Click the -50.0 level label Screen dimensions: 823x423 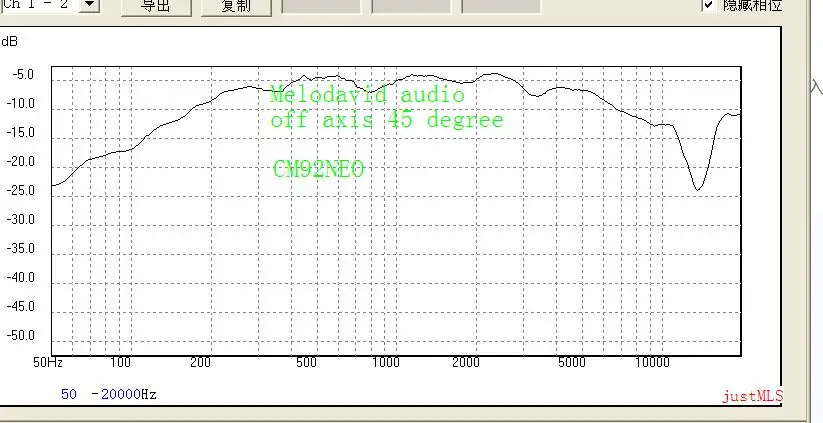click(20, 335)
